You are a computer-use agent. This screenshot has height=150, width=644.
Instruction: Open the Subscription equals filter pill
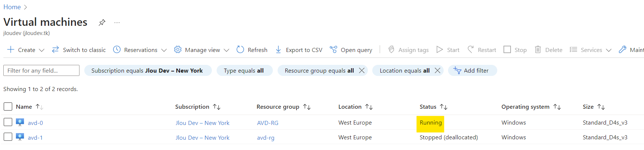148,70
